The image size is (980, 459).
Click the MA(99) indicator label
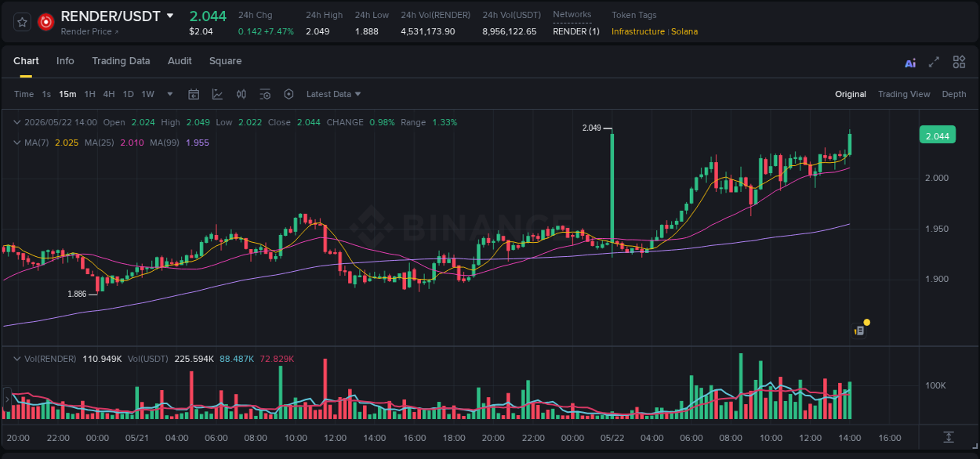pyautogui.click(x=165, y=143)
